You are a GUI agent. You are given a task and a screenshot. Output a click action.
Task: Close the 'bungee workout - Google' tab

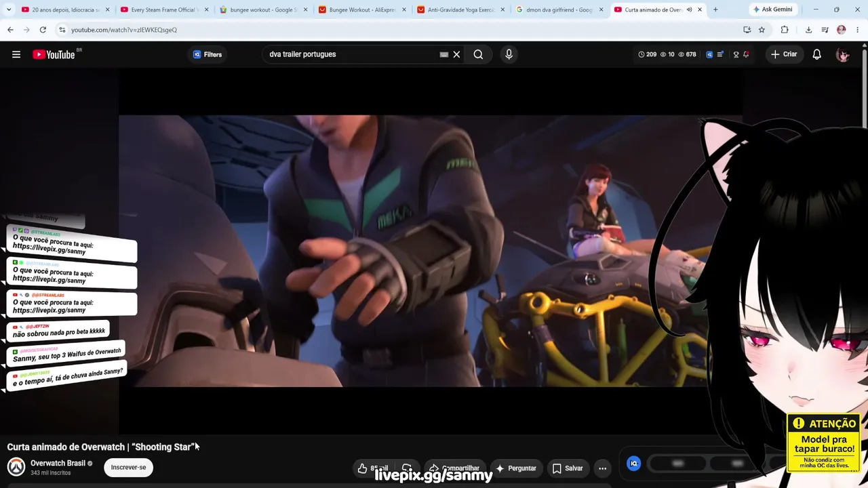click(305, 9)
